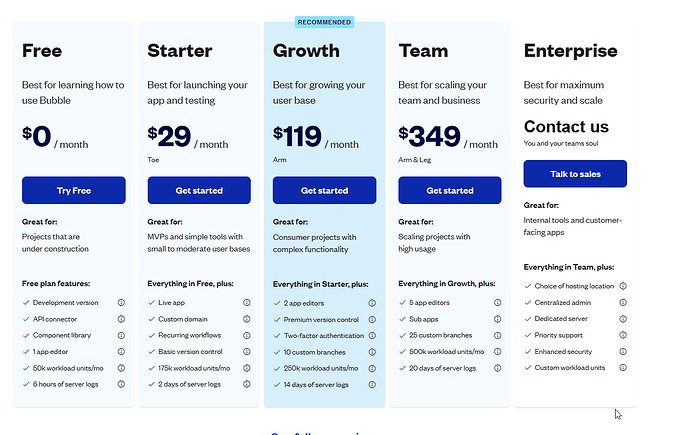The image size is (690, 435).
Task: Show info for 6 hours of server logs
Action: [121, 384]
